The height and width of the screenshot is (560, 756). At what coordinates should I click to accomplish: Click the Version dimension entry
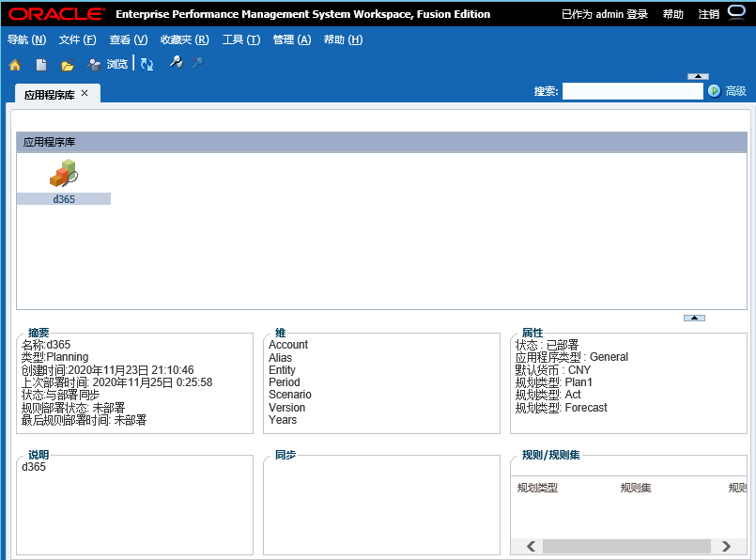tap(286, 408)
